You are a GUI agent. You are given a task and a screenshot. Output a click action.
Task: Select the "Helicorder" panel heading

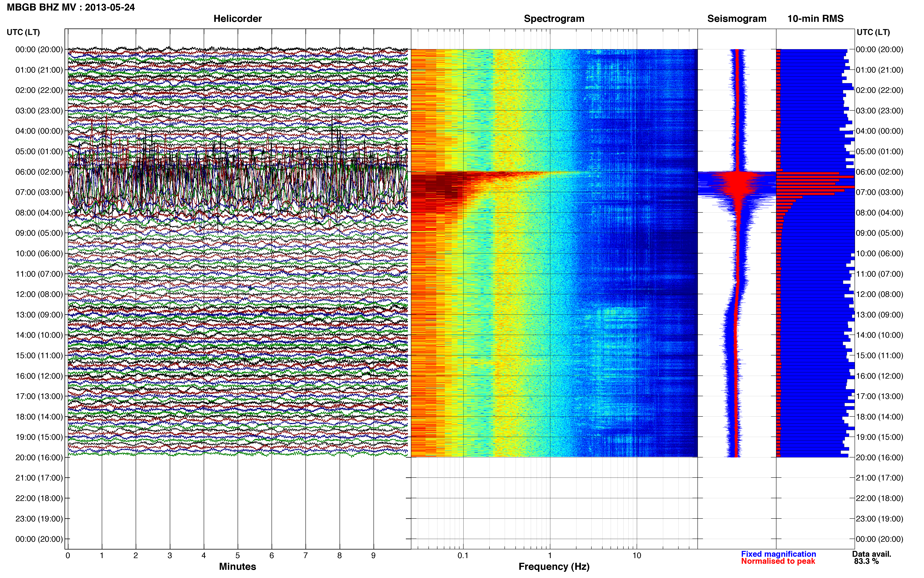[x=238, y=19]
